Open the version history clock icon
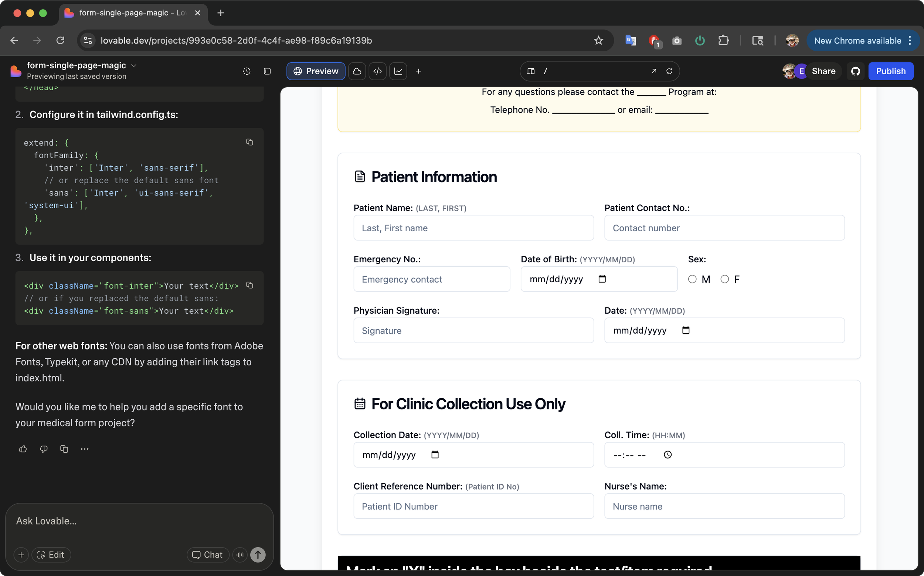This screenshot has width=924, height=576. pyautogui.click(x=247, y=71)
